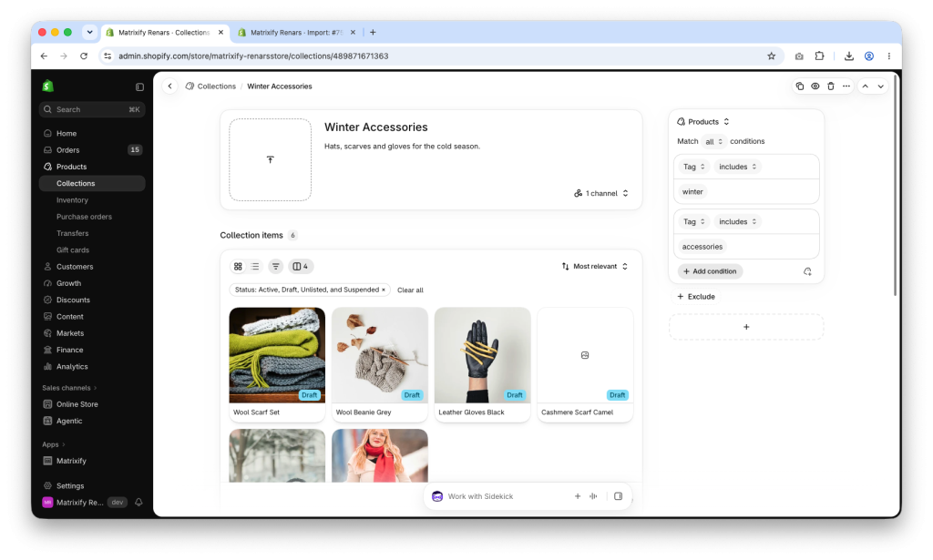Start voice input in Sidekick bar
The width and height of the screenshot is (933, 560).
coord(593,496)
